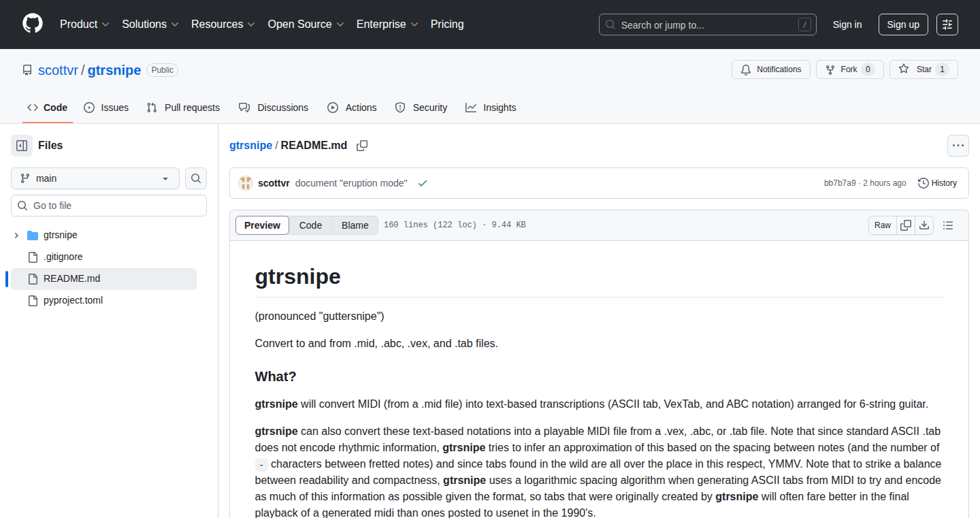
Task: Star the gtrsnipe repository
Action: point(924,69)
